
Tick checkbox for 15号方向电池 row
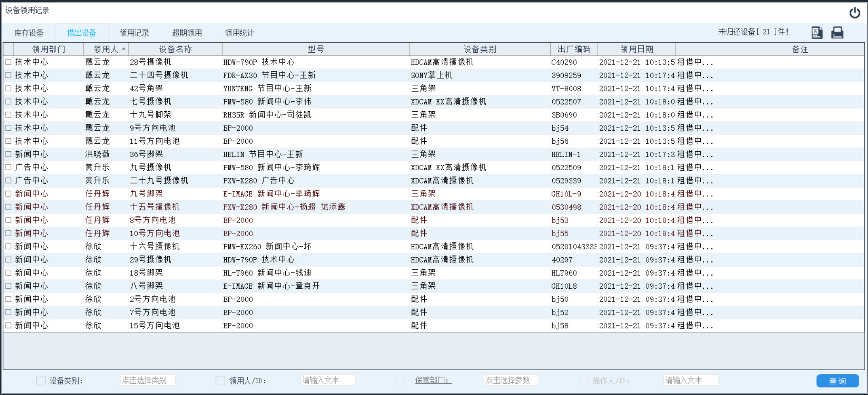(8, 325)
